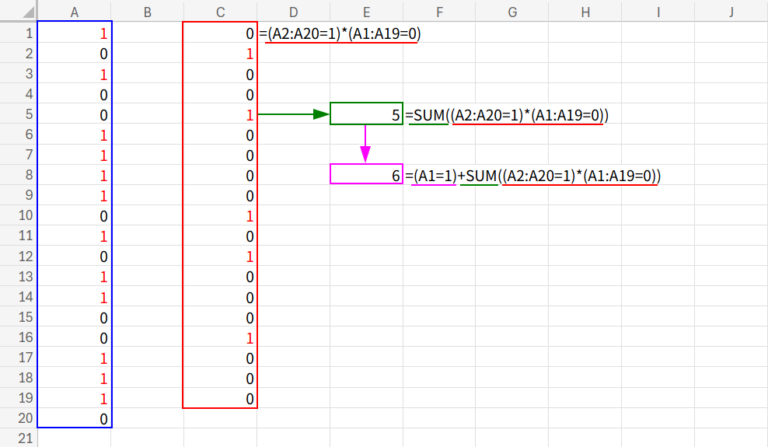Viewport: 768px width, 447px height.
Task: Click the Select All corner of the grid
Action: click(x=18, y=11)
